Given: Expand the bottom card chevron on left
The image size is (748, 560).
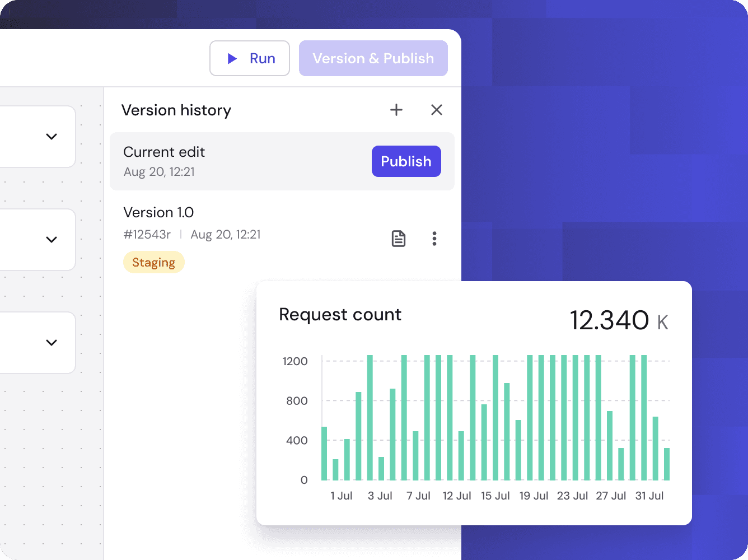Looking at the screenshot, I should (x=52, y=343).
